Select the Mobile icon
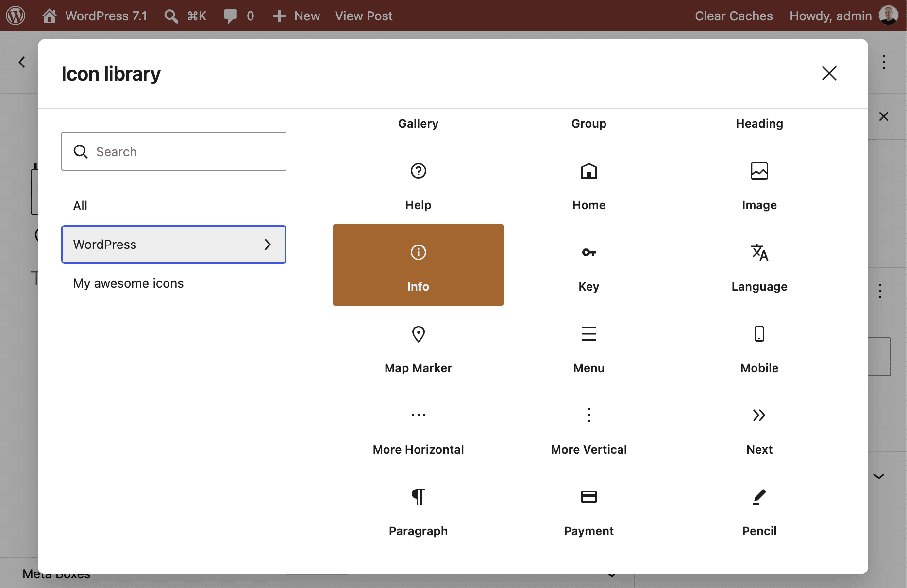Image resolution: width=907 pixels, height=588 pixels. click(759, 346)
